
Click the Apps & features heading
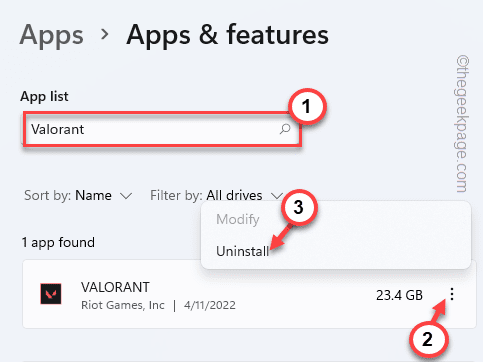(x=227, y=35)
